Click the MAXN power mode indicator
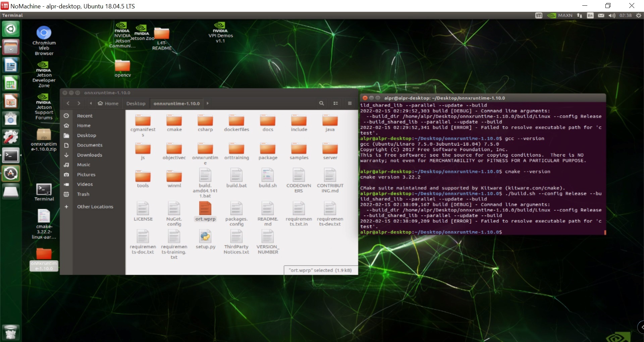This screenshot has width=644, height=342. coord(560,15)
